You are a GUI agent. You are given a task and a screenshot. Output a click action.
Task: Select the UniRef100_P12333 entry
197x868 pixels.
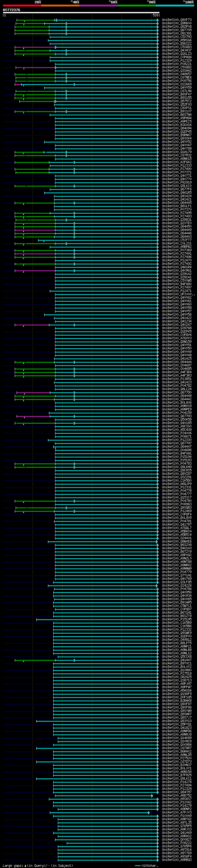(x=176, y=165)
